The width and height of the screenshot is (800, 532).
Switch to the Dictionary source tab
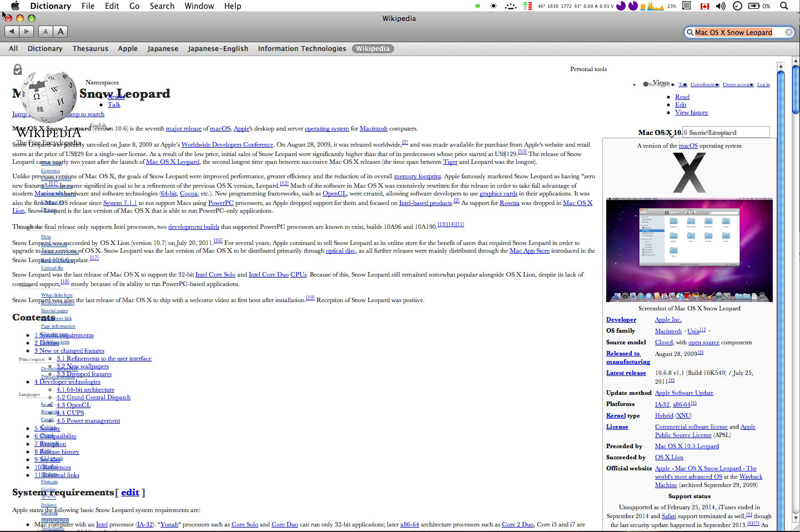click(x=45, y=49)
